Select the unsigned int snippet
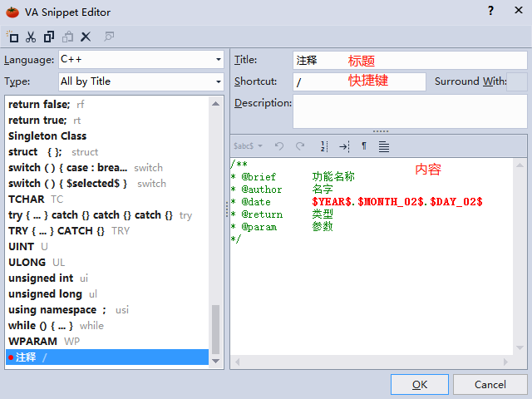532x399 pixels. click(107, 278)
